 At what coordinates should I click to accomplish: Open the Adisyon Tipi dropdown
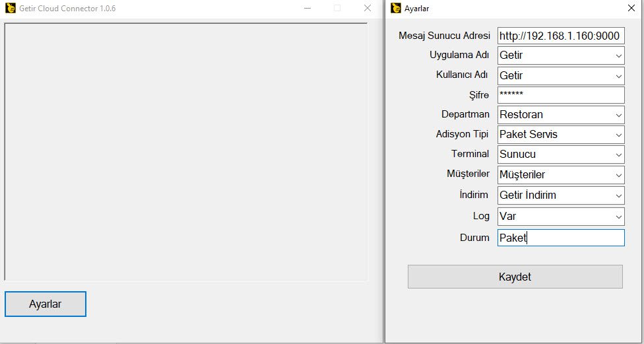click(x=618, y=135)
